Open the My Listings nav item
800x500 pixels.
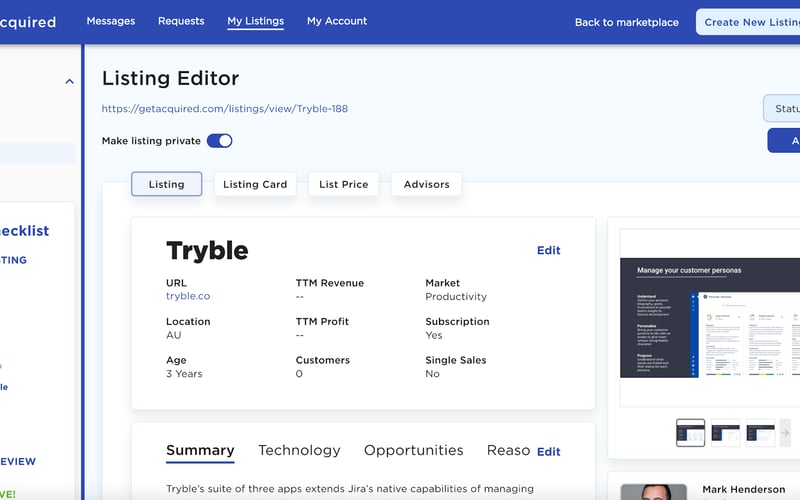click(256, 21)
